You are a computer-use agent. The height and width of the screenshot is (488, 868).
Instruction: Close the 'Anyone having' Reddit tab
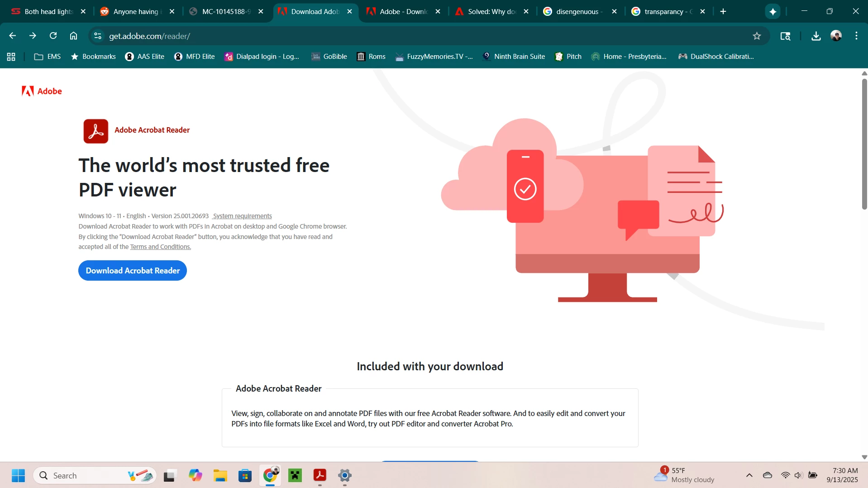pyautogui.click(x=172, y=12)
